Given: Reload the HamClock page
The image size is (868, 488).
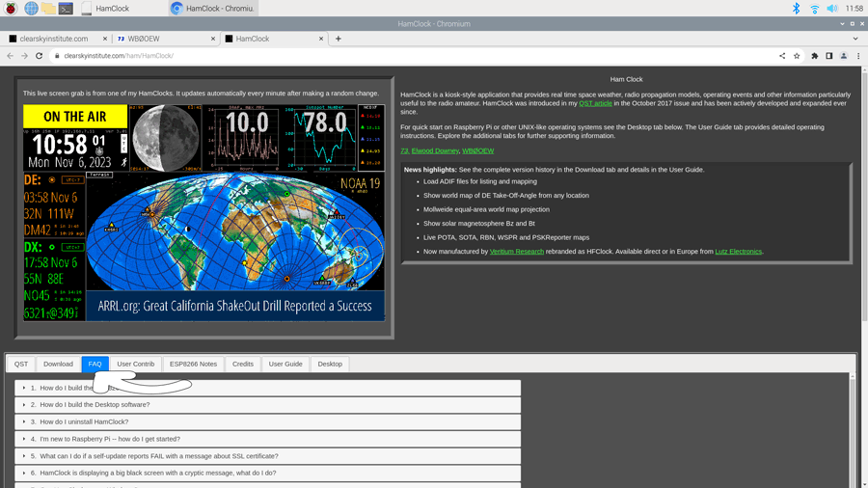Looking at the screenshot, I should (x=40, y=56).
